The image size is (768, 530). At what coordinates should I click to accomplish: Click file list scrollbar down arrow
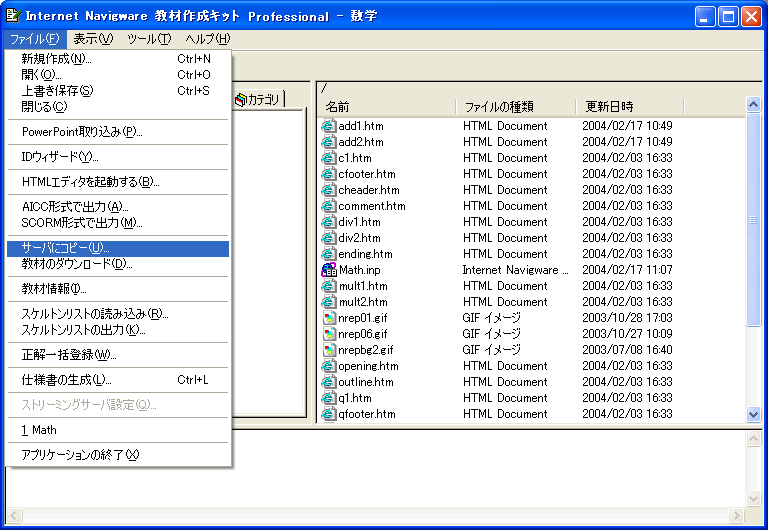click(753, 414)
